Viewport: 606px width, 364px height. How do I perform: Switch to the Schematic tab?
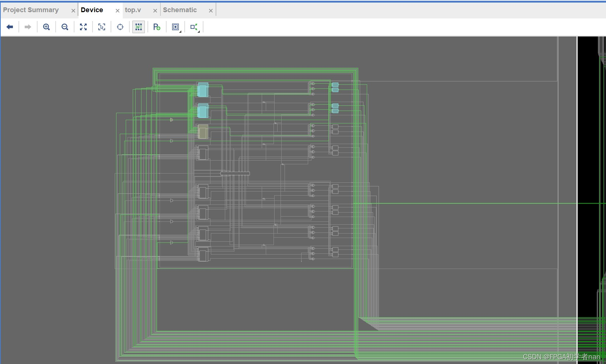[180, 10]
